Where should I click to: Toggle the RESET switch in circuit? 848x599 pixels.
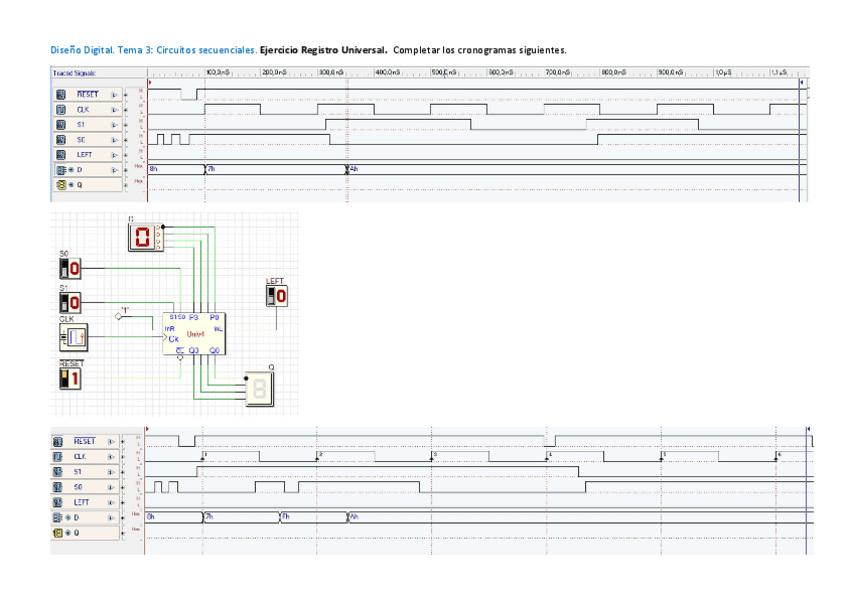coord(70,378)
